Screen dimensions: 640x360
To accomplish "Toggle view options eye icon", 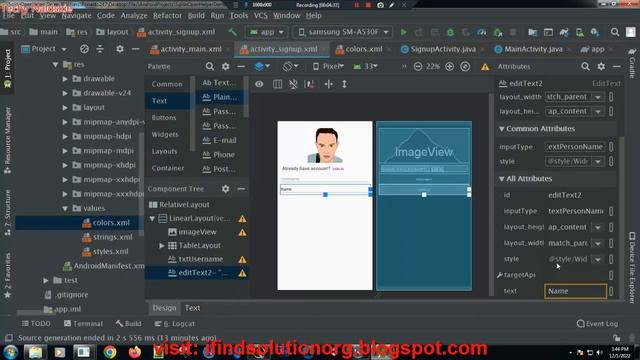I will (259, 84).
